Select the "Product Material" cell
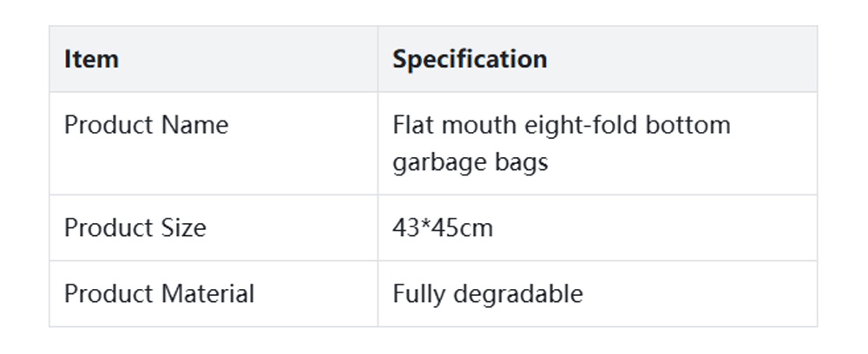 click(159, 294)
